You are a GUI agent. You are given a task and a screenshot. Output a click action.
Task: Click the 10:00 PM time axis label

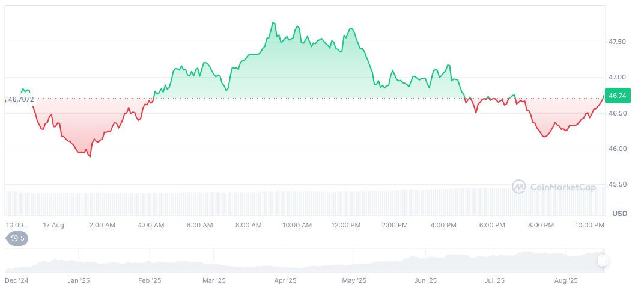coord(590,225)
